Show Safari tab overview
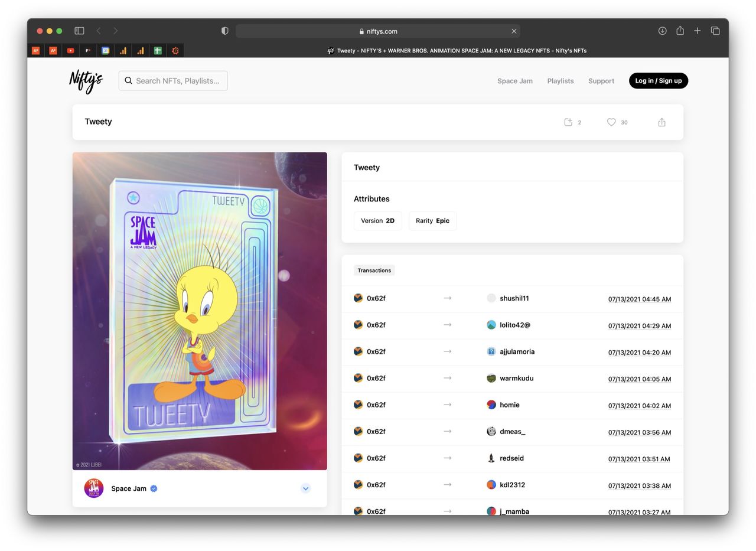This screenshot has width=756, height=551. [x=715, y=31]
